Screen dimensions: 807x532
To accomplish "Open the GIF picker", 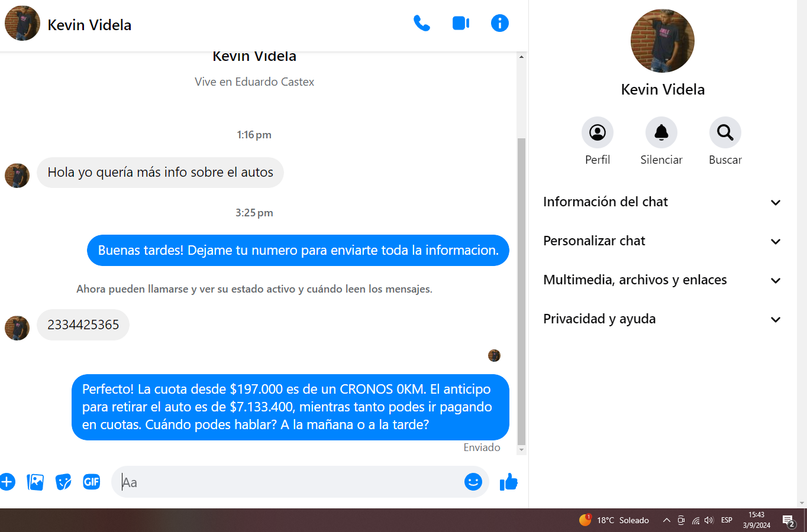I will click(92, 482).
